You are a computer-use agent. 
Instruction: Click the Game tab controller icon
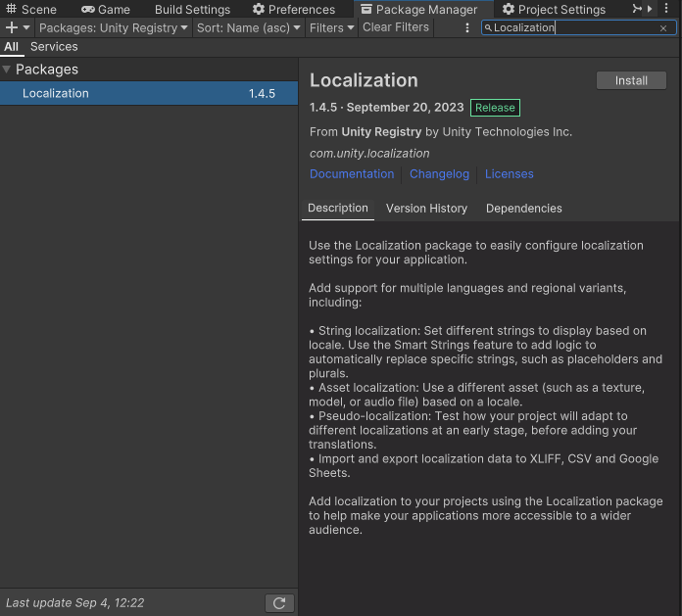88,9
